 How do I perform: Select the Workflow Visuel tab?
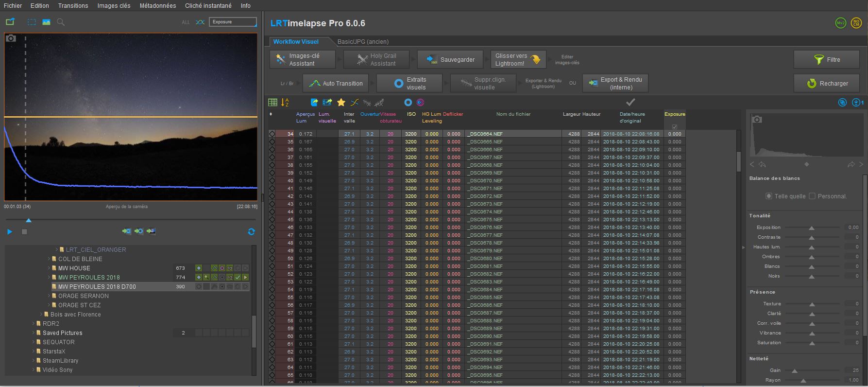pyautogui.click(x=296, y=42)
